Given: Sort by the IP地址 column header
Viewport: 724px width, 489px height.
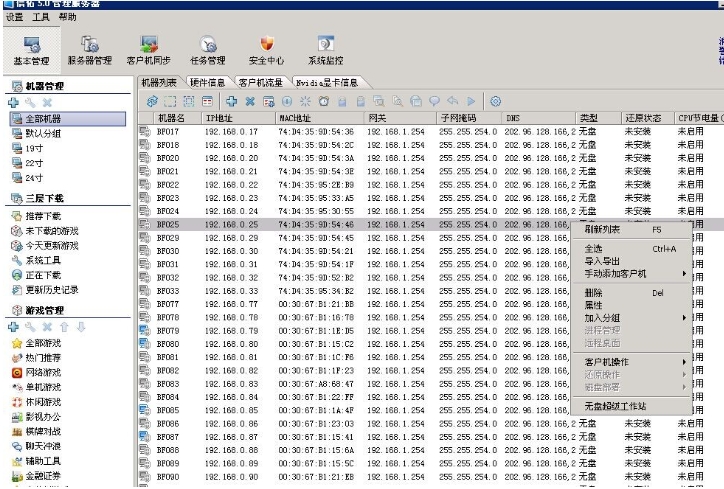Looking at the screenshot, I should (x=238, y=118).
